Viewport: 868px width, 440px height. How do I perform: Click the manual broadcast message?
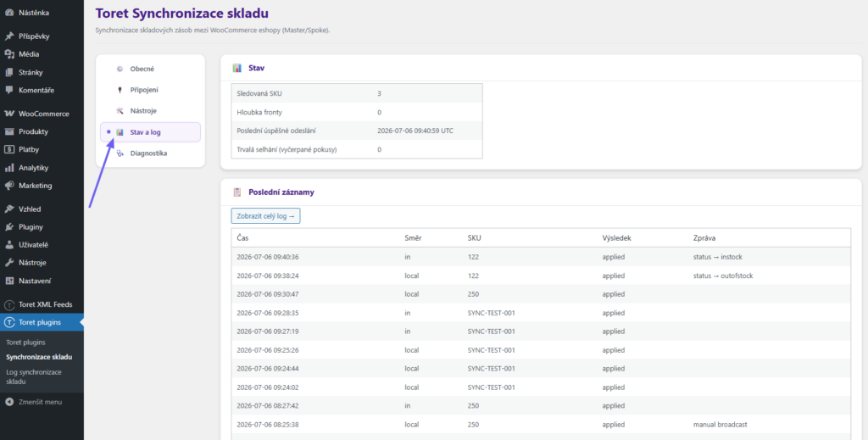[721, 425]
